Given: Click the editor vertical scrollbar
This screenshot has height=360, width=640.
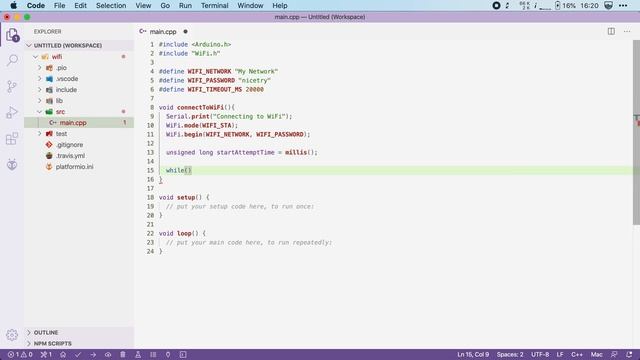Looking at the screenshot, I should 636,132.
